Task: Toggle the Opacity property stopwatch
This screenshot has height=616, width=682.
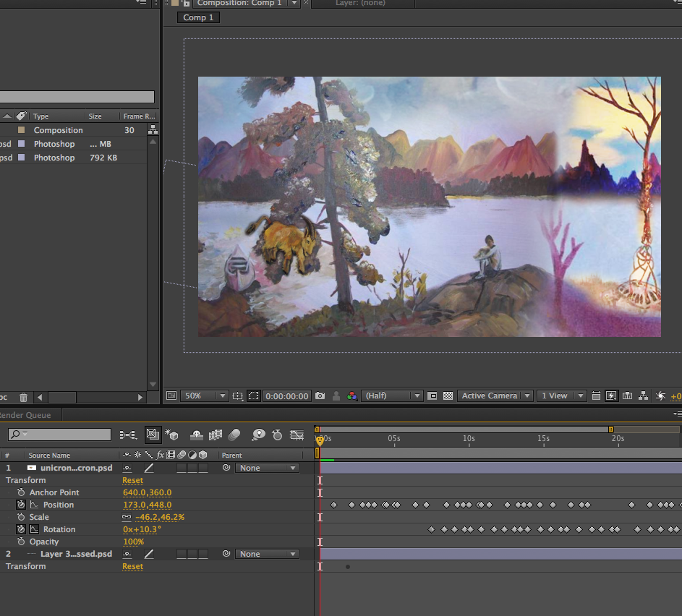Action: (21, 542)
